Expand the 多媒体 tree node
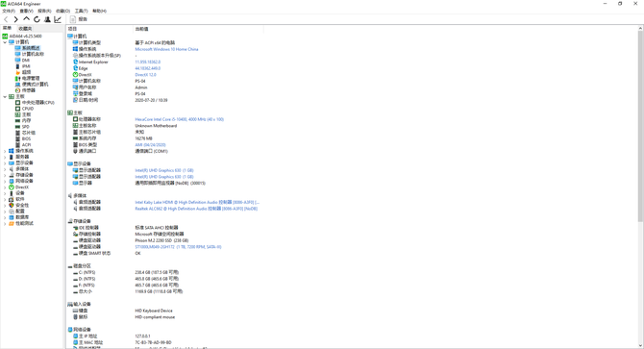The height and width of the screenshot is (349, 644). click(x=5, y=169)
